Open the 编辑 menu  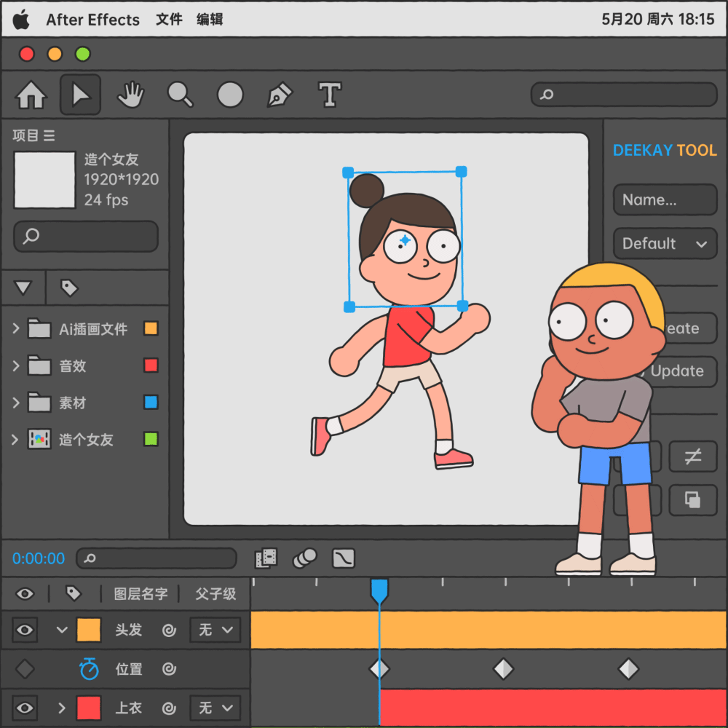(x=210, y=20)
